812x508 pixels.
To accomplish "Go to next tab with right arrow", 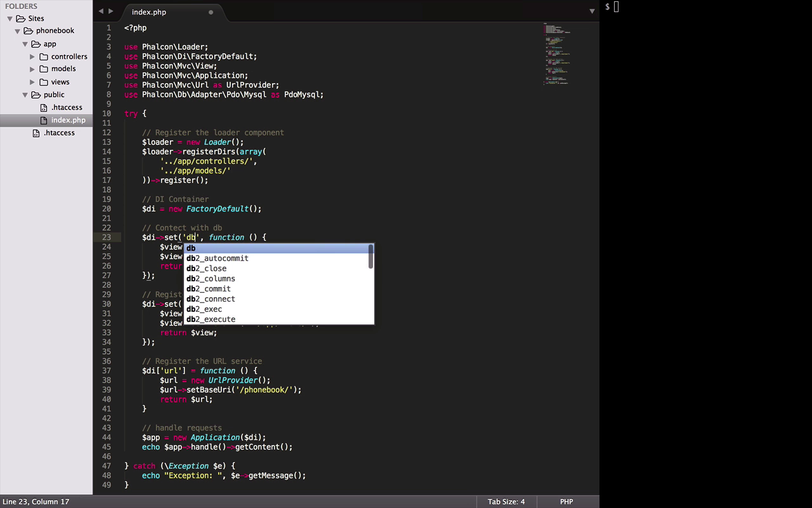I will pos(111,11).
